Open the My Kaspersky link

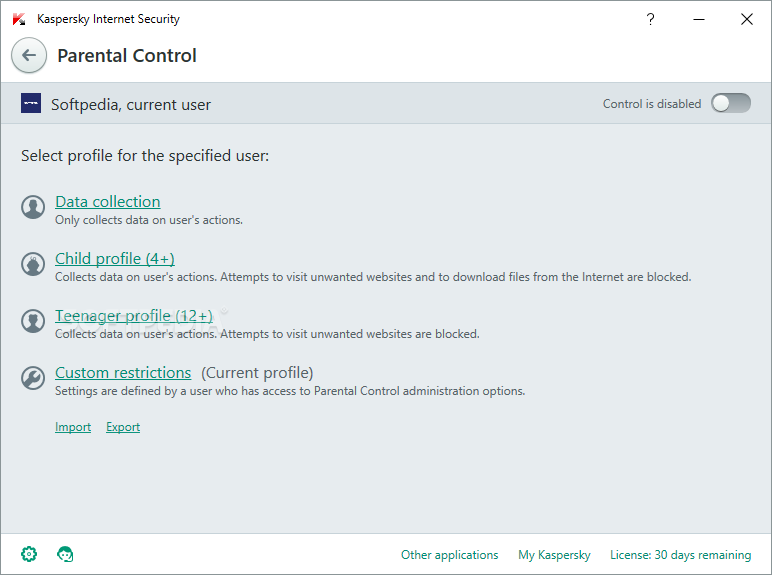pyautogui.click(x=554, y=555)
